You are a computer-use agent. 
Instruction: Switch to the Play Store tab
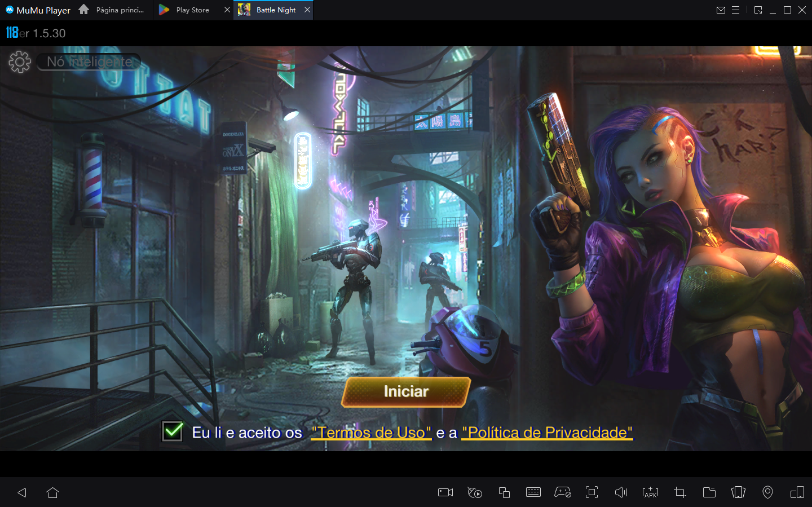pyautogui.click(x=192, y=10)
